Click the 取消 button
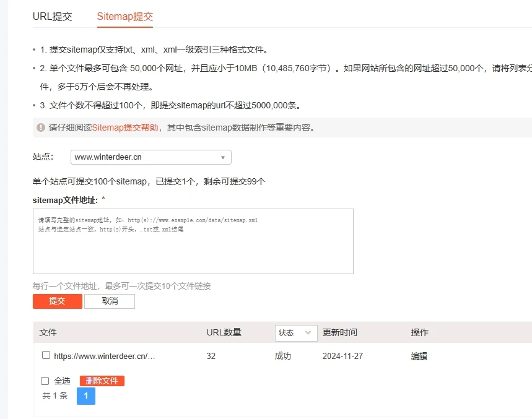The width and height of the screenshot is (532, 419). [x=110, y=301]
